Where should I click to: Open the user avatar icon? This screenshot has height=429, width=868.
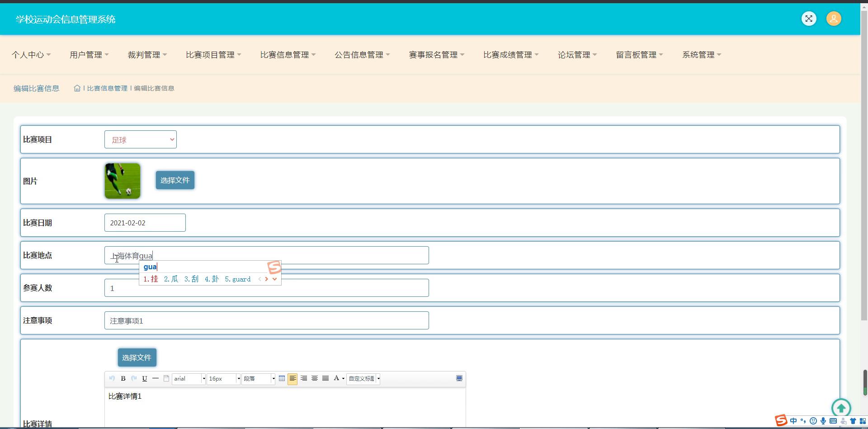[x=834, y=19]
